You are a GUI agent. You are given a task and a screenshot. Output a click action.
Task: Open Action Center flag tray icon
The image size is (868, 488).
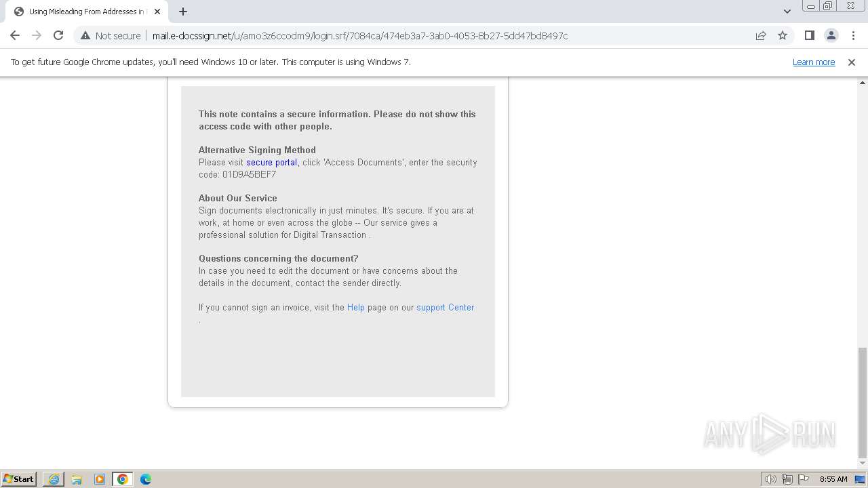tap(804, 479)
